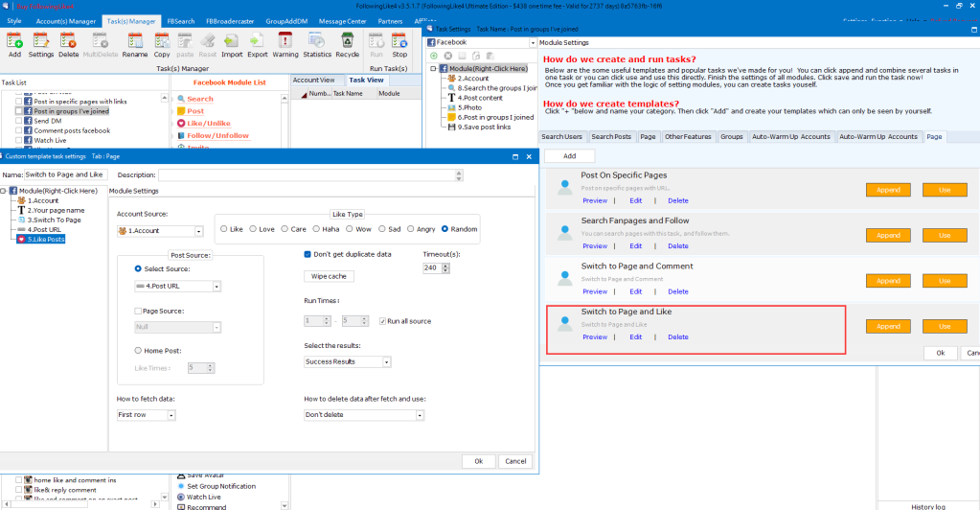Toggle Don't get duplicate data checkbox
Viewport: 980px width, 510px height.
click(x=308, y=254)
